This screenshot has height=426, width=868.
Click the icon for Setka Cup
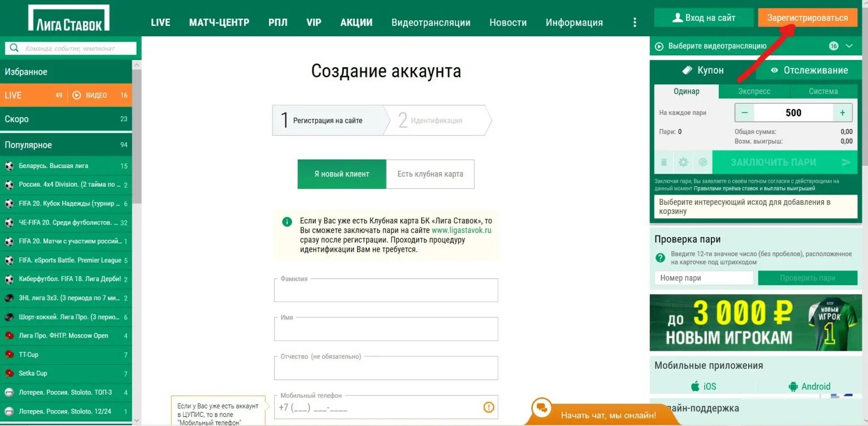(x=9, y=373)
